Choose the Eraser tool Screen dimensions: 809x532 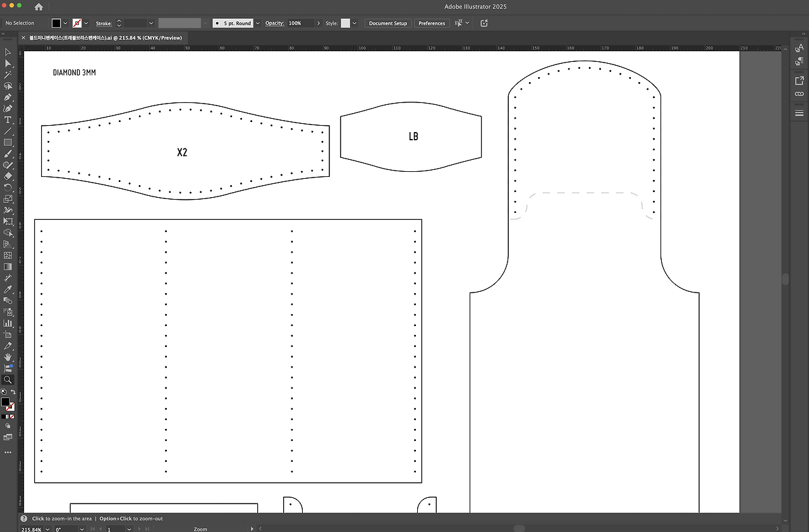click(8, 176)
